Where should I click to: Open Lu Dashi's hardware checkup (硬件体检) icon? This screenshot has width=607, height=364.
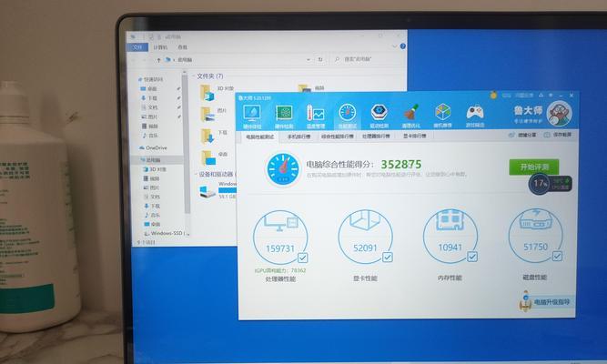coord(252,116)
